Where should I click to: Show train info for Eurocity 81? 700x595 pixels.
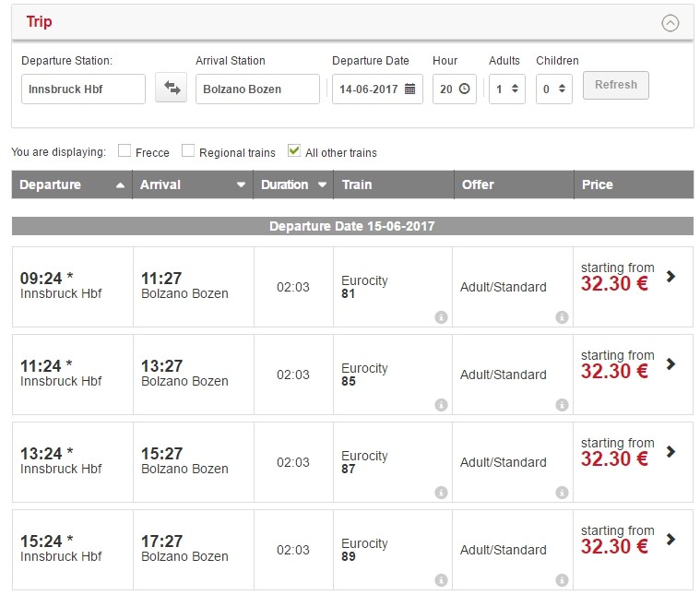point(441,317)
